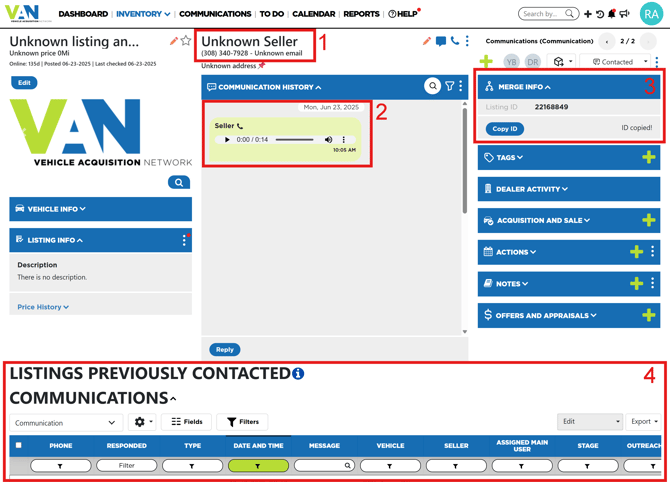Image resolution: width=670 pixels, height=482 pixels.
Task: Open the announcements megaphone icon
Action: 625,14
